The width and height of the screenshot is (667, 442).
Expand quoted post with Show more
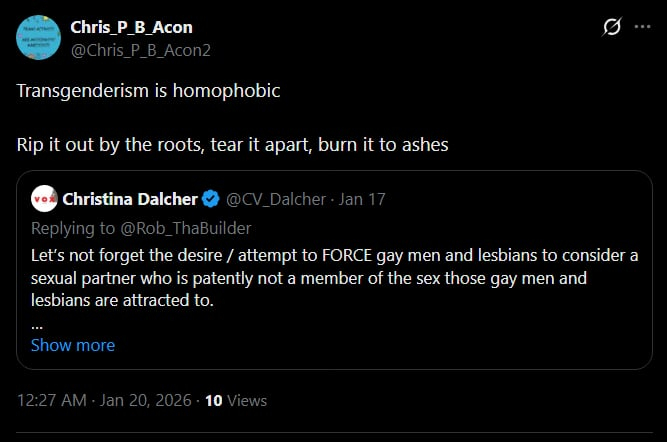pyautogui.click(x=72, y=345)
